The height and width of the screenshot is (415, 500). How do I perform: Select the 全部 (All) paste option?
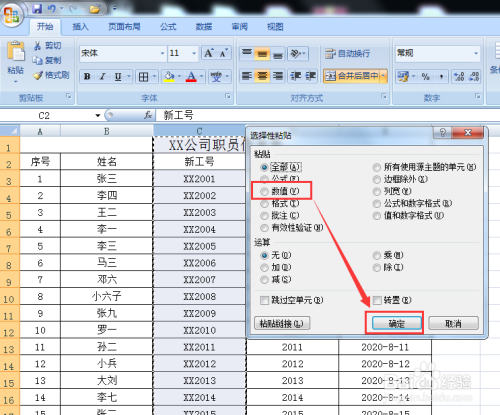pyautogui.click(x=282, y=167)
